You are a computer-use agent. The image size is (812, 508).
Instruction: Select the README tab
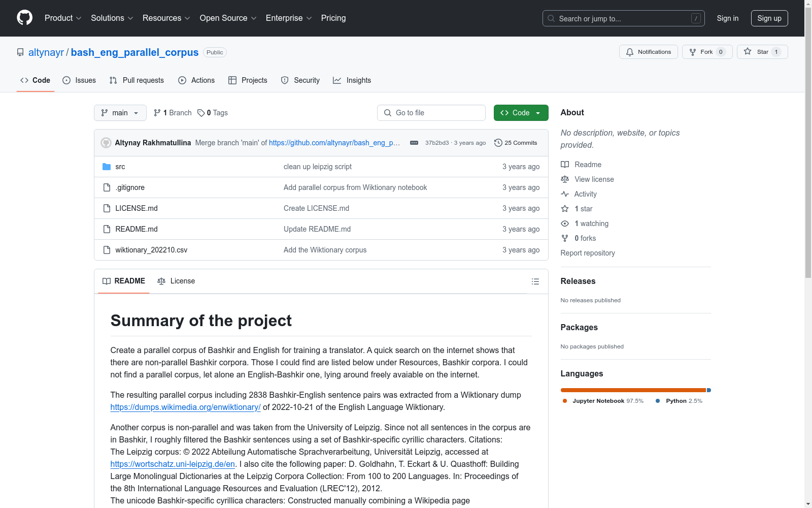click(x=124, y=281)
